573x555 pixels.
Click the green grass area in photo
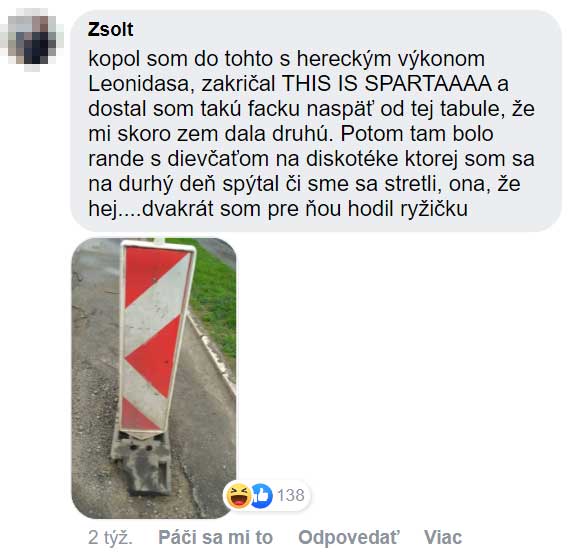click(x=216, y=300)
